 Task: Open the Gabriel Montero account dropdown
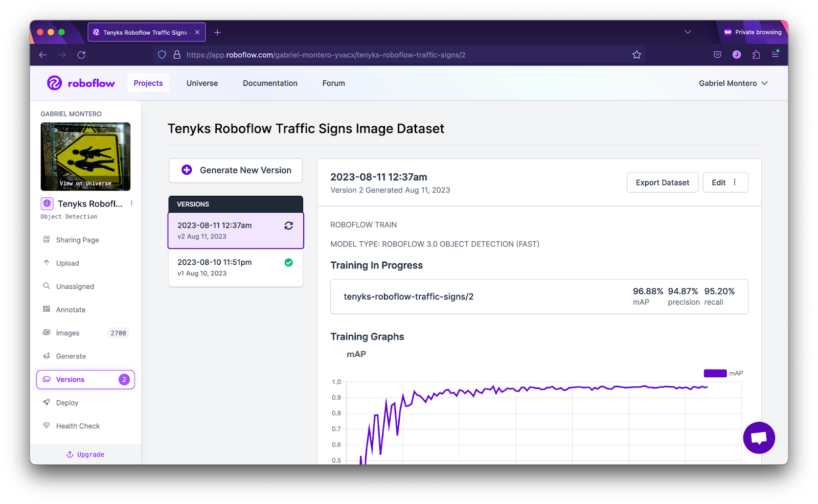733,83
